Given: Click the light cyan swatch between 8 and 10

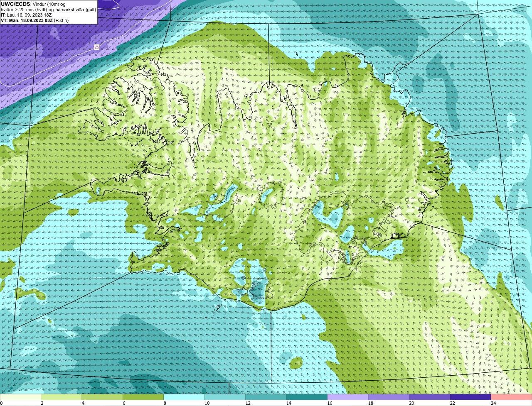Looking at the screenshot, I should [184, 397].
